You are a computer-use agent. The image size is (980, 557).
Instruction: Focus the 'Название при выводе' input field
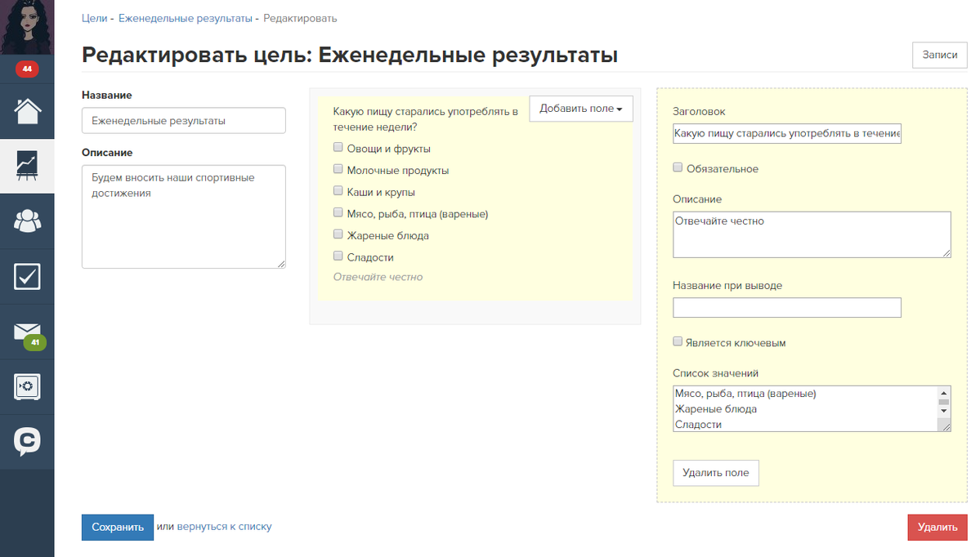pyautogui.click(x=786, y=307)
